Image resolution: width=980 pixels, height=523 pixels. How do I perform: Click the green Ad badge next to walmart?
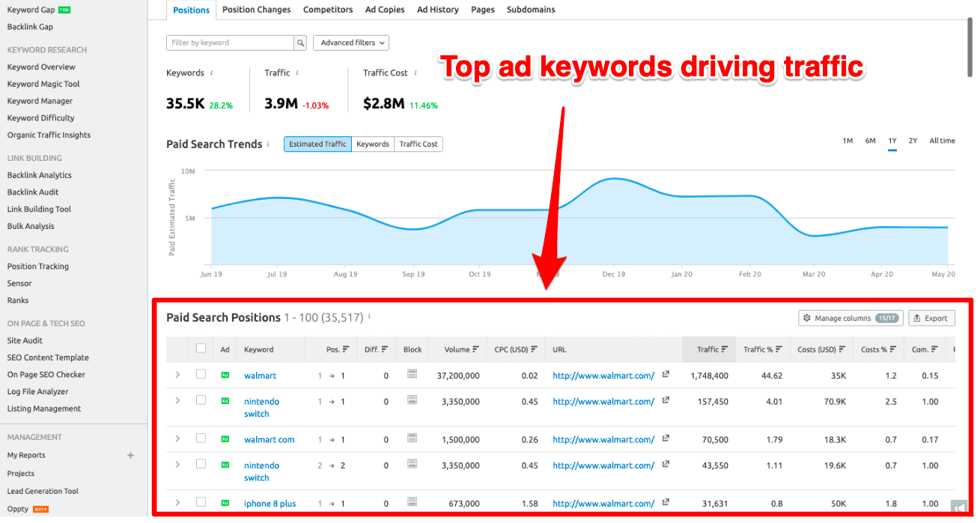[x=225, y=375]
